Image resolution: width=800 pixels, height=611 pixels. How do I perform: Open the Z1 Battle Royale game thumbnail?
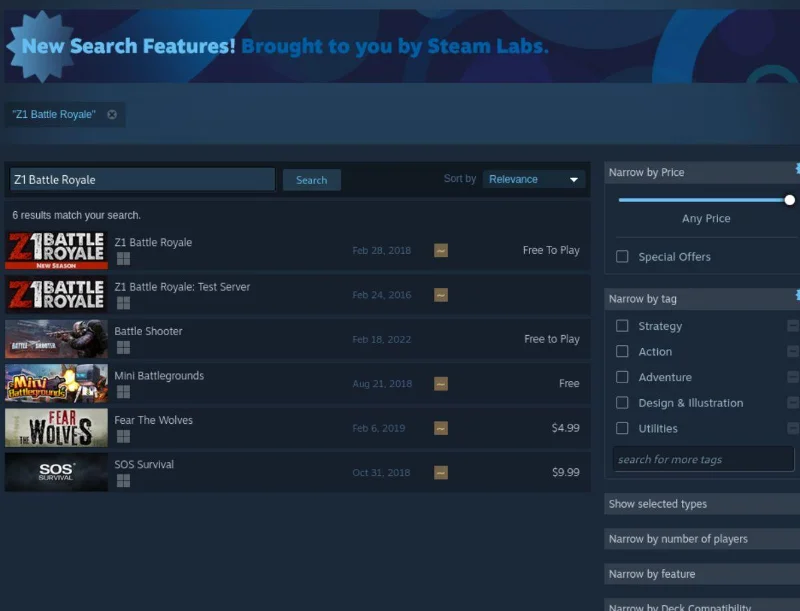[x=56, y=250]
